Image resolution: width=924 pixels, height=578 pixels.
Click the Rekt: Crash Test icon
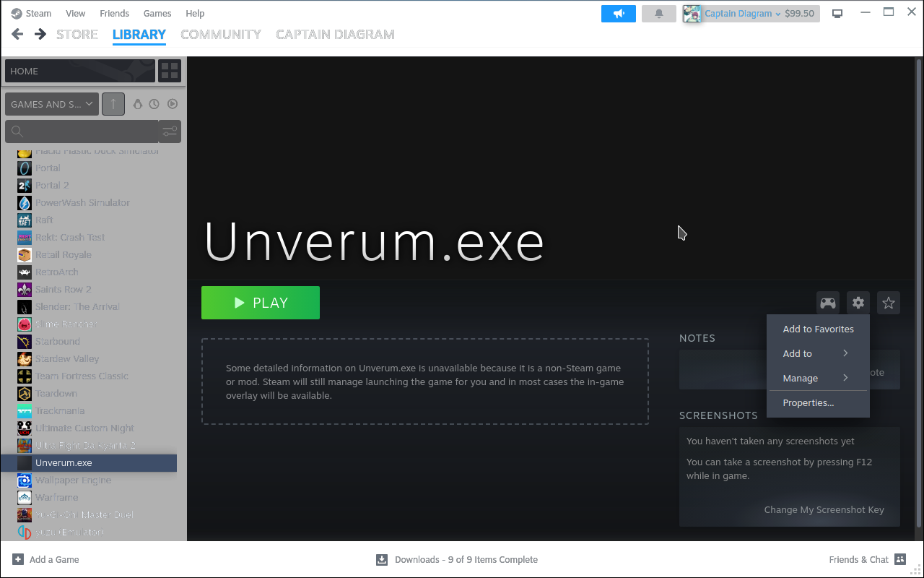point(25,237)
